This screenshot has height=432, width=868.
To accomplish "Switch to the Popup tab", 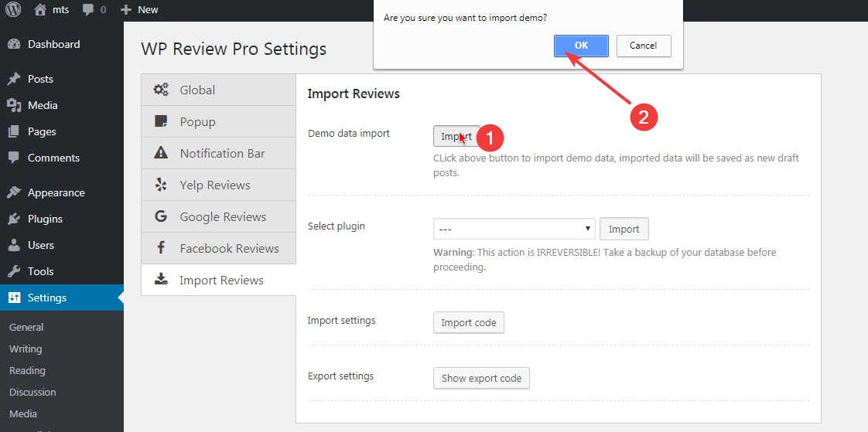I will click(x=219, y=121).
